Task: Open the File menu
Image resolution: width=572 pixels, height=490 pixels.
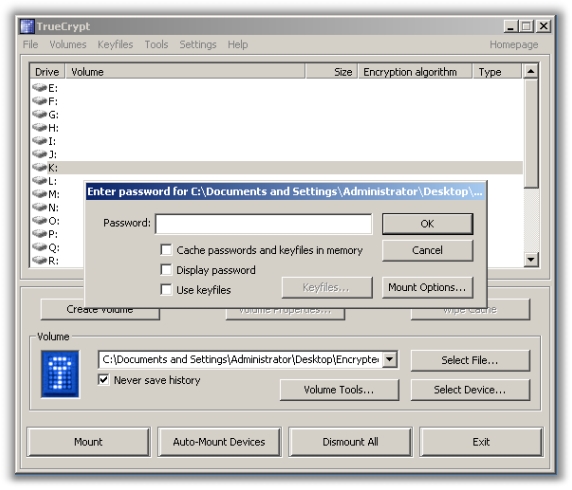Action: pos(30,45)
